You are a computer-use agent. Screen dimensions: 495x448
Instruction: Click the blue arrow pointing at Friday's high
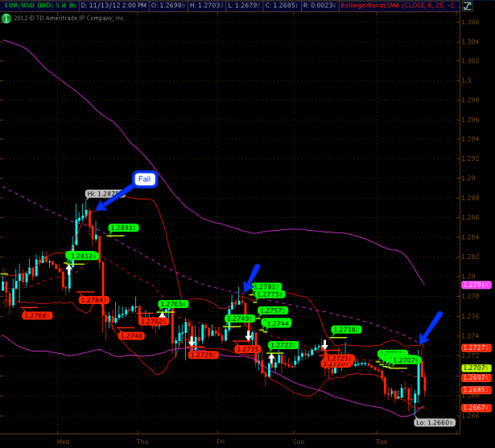tap(250, 277)
